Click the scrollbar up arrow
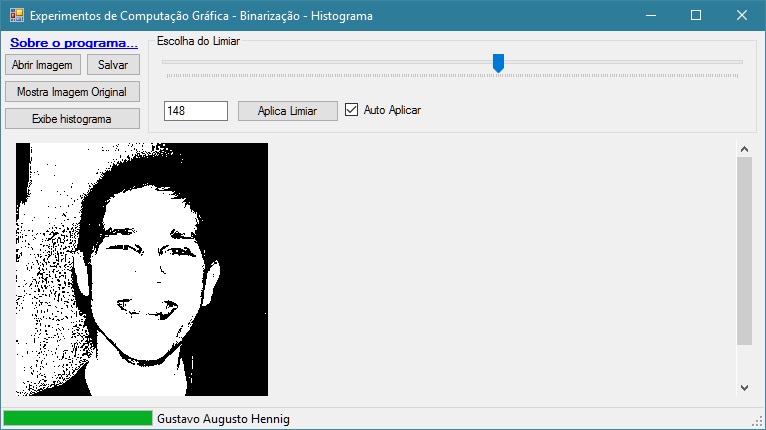766x430 pixels. coord(744,149)
